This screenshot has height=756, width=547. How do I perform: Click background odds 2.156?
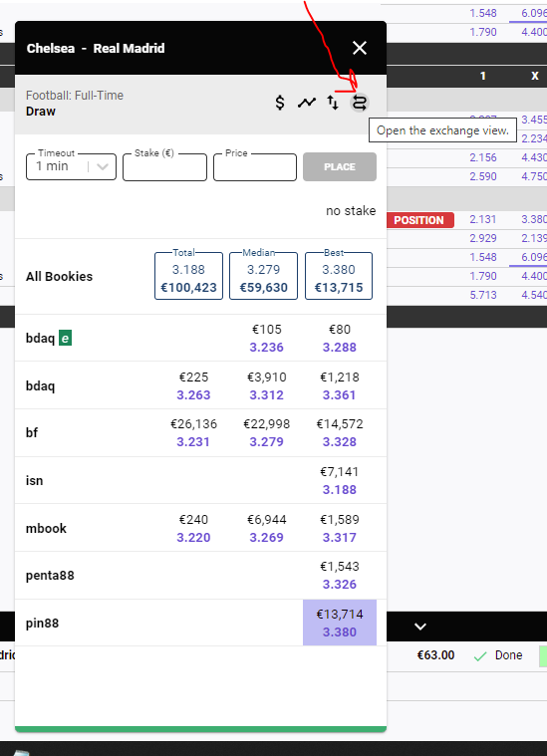(483, 157)
